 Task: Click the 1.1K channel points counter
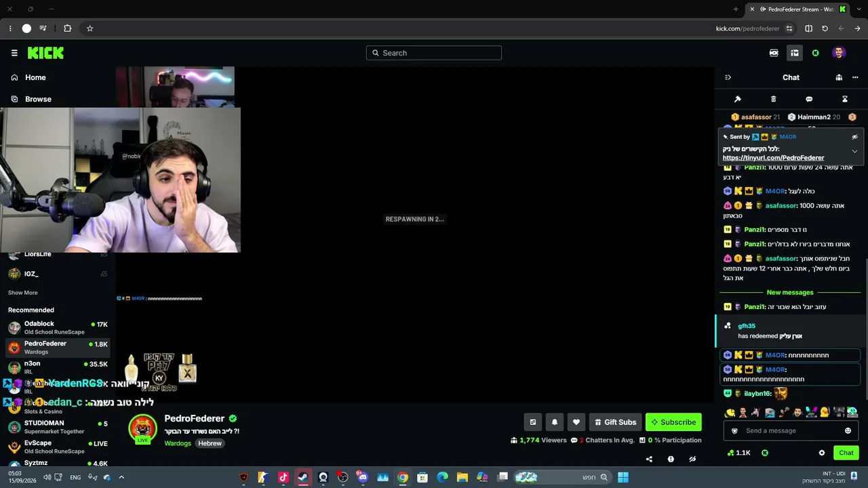pos(738,453)
